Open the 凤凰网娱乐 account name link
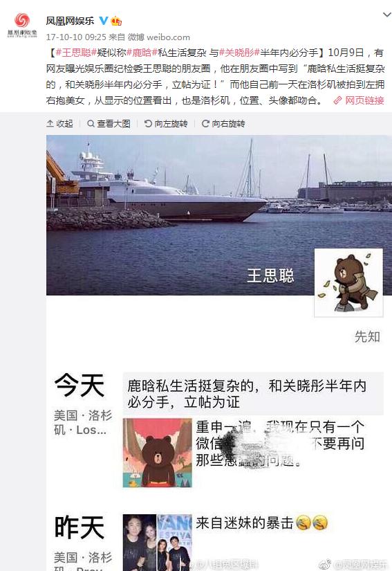Image resolution: width=392 pixels, height=571 pixels. pos(70,21)
